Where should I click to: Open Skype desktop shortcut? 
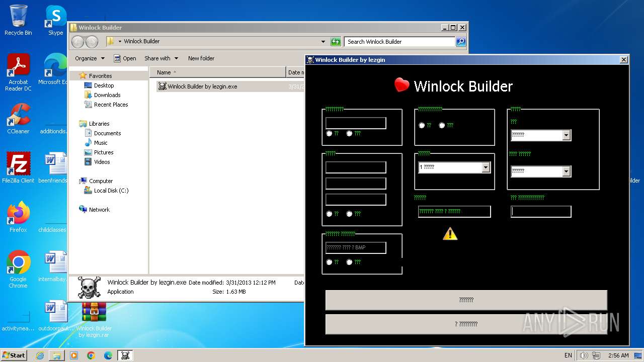click(55, 20)
